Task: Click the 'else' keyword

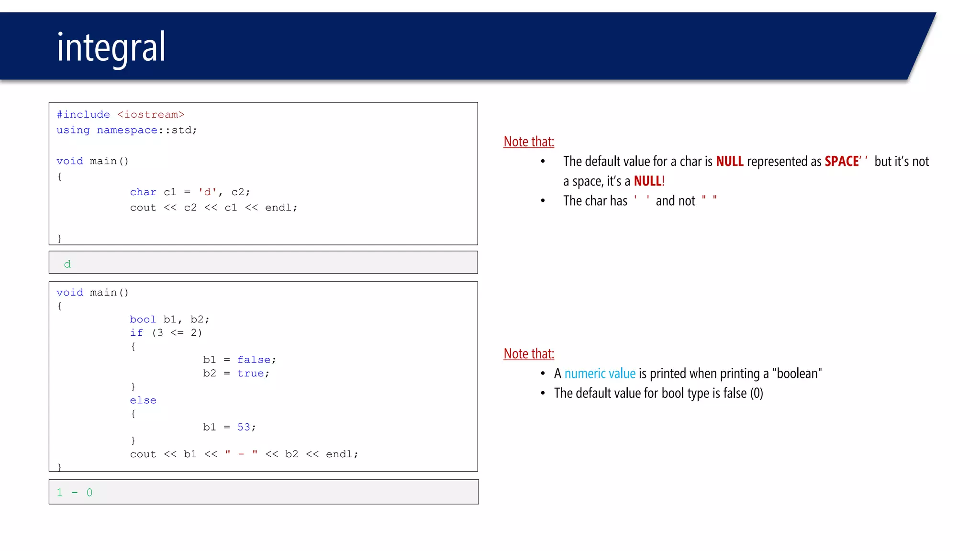Action: point(143,400)
